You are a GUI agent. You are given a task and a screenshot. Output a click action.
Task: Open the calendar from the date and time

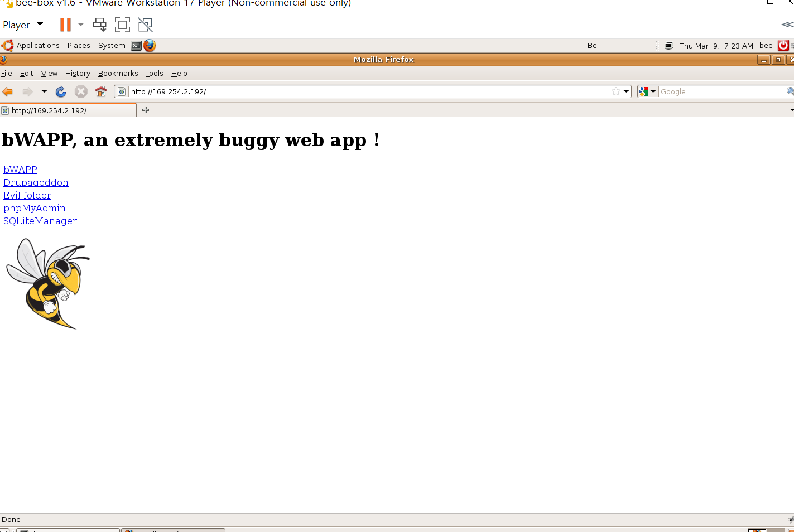tap(716, 46)
